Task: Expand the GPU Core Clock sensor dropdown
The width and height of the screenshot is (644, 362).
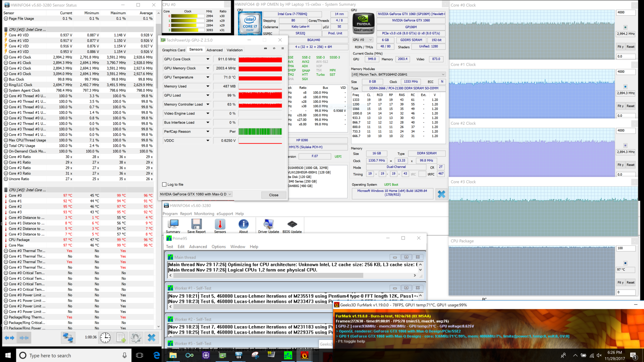Action: 208,59
